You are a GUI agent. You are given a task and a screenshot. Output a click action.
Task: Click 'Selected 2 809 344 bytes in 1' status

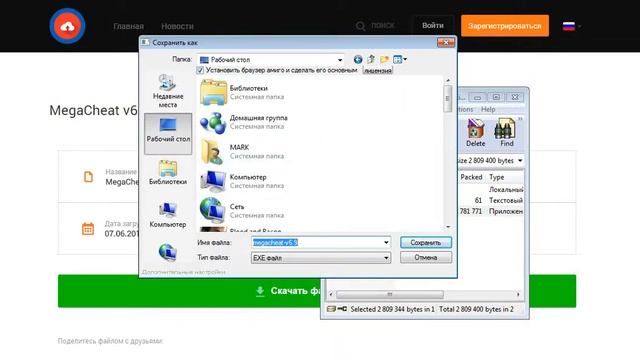tap(392, 309)
